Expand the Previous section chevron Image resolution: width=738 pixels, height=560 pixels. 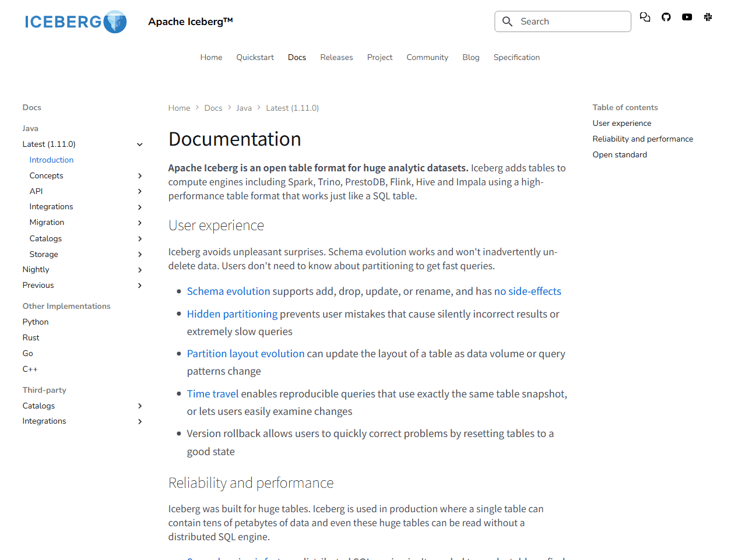pos(140,286)
